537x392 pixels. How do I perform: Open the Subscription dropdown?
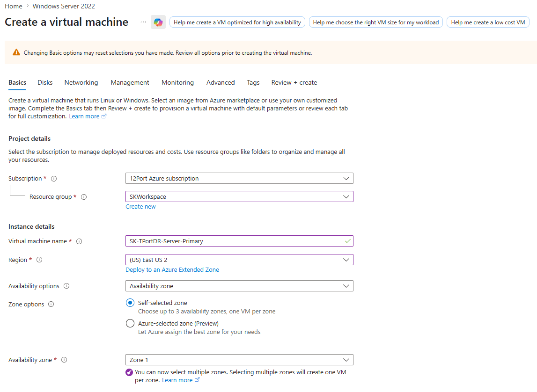(x=239, y=179)
